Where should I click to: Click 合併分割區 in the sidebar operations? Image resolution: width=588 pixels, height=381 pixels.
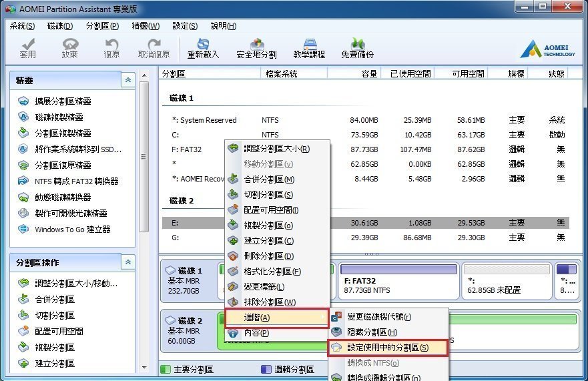[47, 299]
